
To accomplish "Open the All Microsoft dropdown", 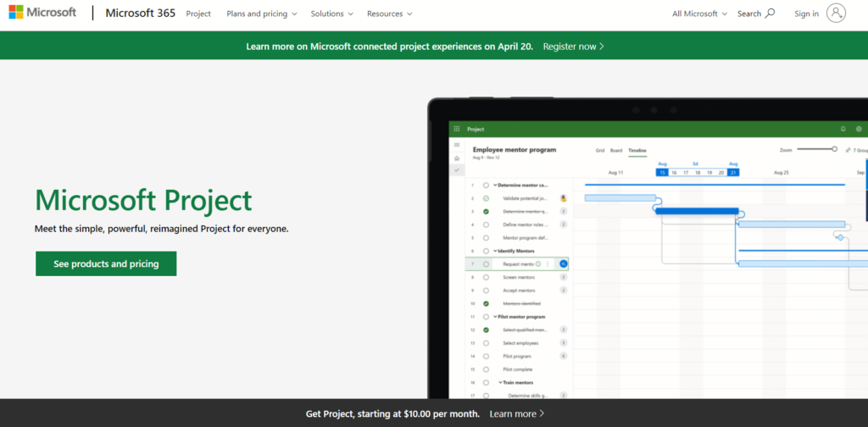I will [x=699, y=14].
